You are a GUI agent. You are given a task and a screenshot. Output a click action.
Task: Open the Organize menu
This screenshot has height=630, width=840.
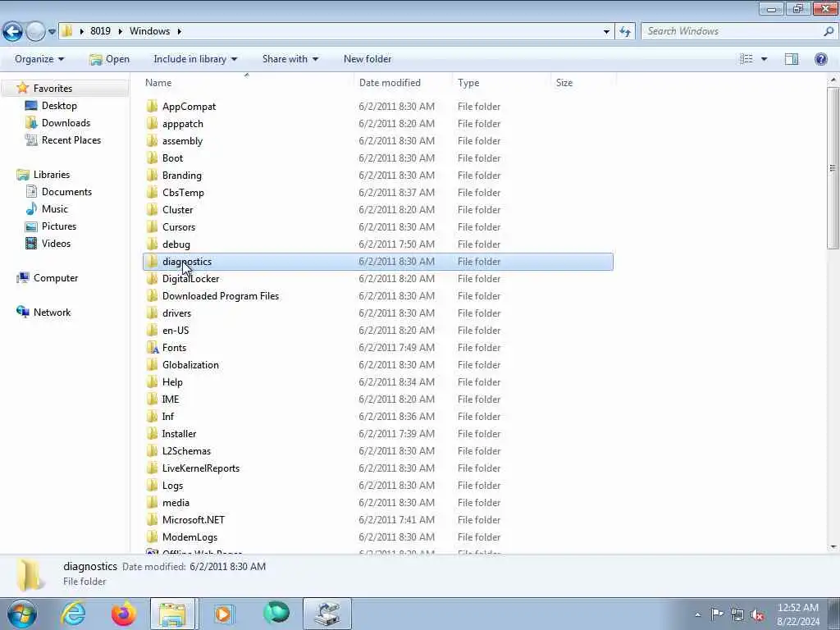(x=39, y=59)
